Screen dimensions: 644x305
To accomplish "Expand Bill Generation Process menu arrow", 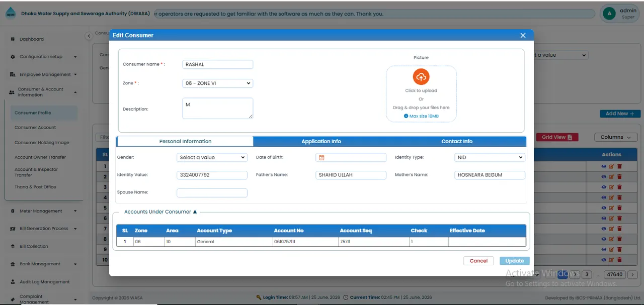I will pyautogui.click(x=75, y=229).
